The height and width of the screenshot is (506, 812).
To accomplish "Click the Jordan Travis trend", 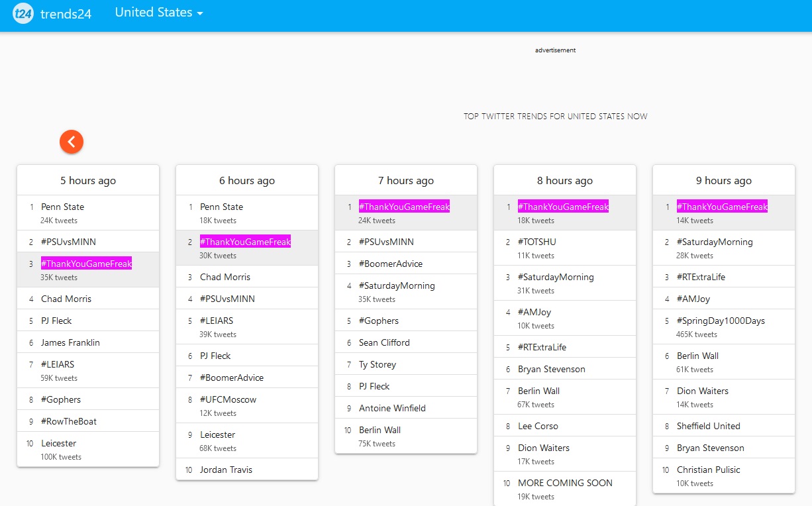I will pos(226,470).
